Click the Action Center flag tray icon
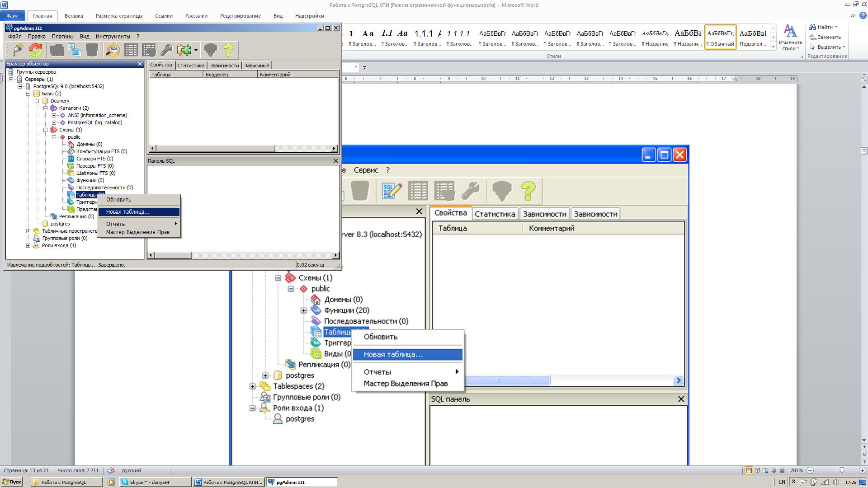This screenshot has height=488, width=868. click(803, 482)
